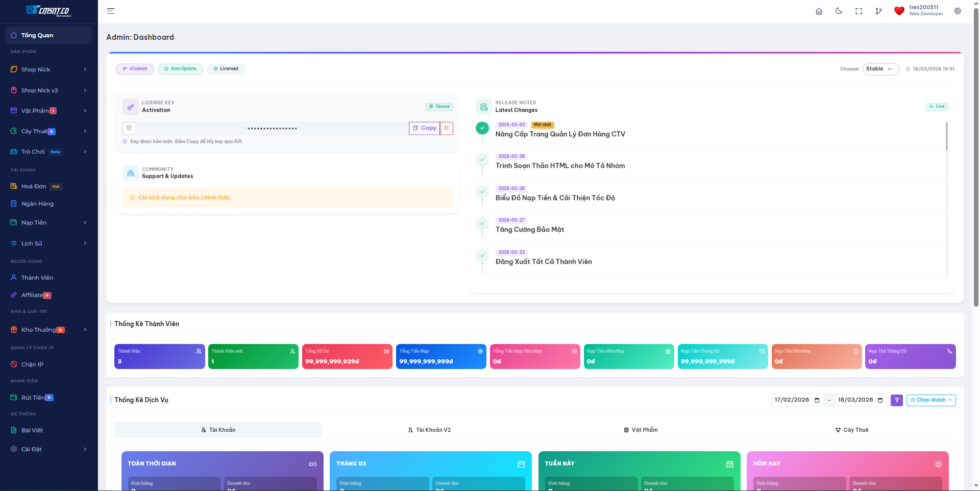
Task: Click the start date field 17/02/2026
Action: point(792,400)
